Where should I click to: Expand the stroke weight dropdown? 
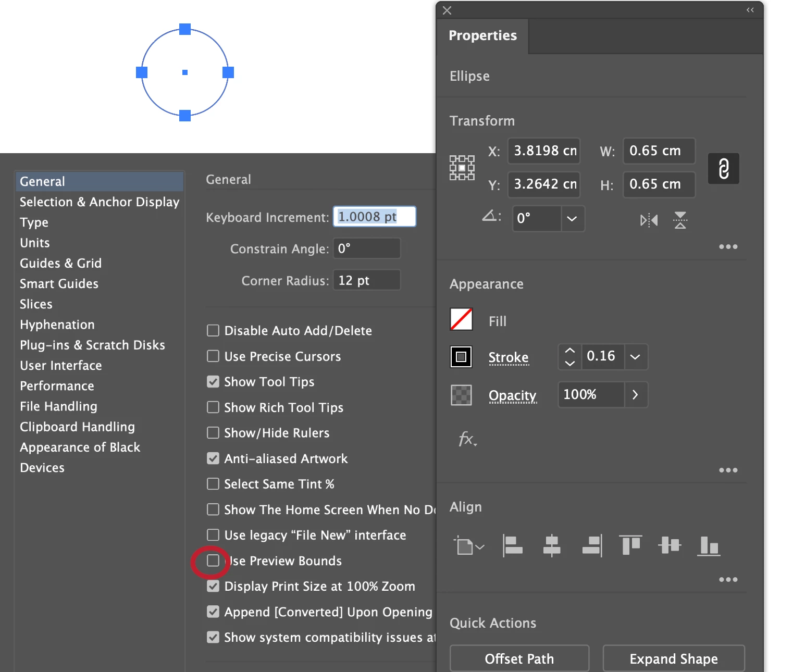point(635,357)
